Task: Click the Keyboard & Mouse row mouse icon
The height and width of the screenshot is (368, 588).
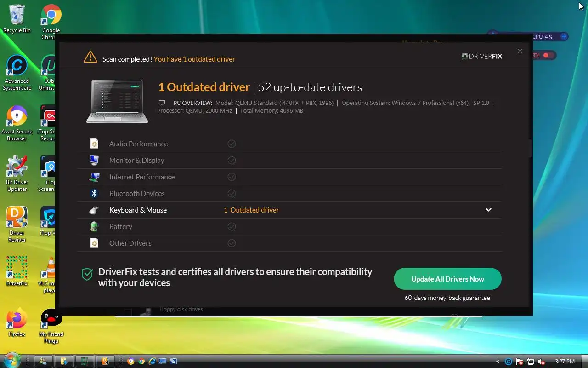Action: [94, 210]
